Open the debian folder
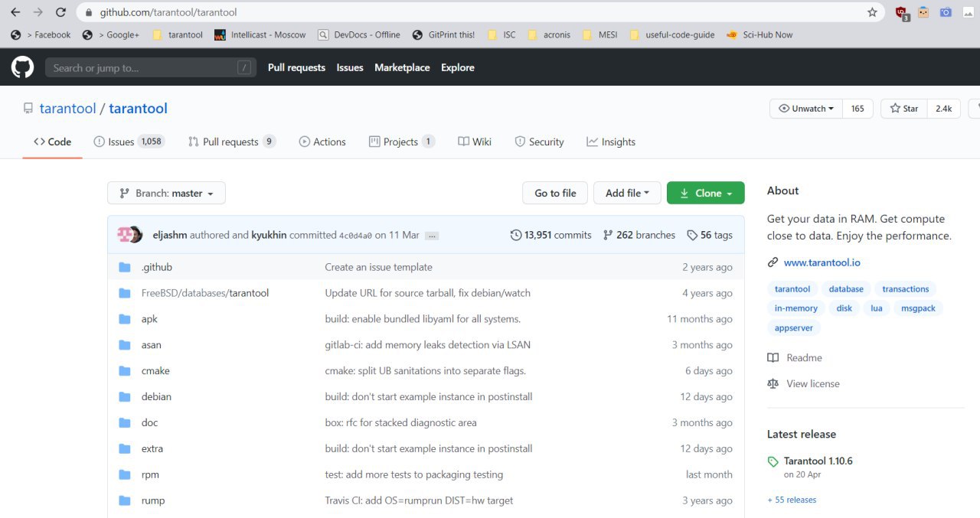Viewport: 980px width, 518px height. pyautogui.click(x=156, y=396)
